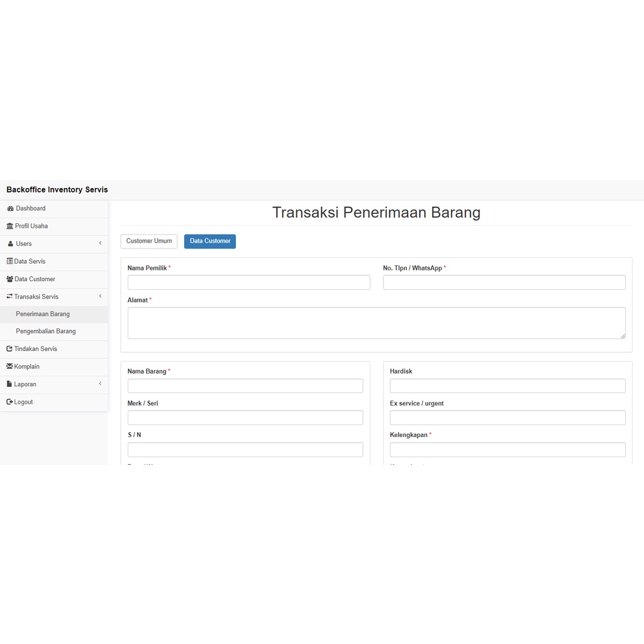The image size is (644, 644).
Task: Click the Customer Umum button
Action: tap(148, 241)
